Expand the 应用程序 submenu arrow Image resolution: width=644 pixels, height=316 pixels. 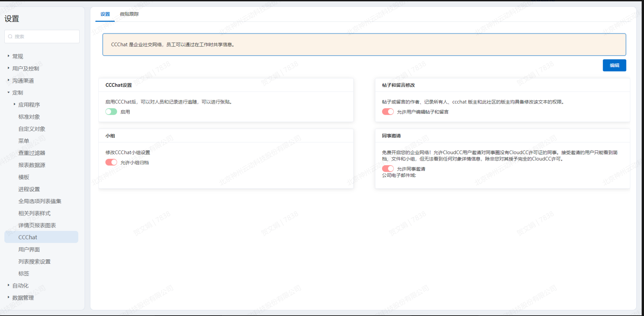pos(14,104)
